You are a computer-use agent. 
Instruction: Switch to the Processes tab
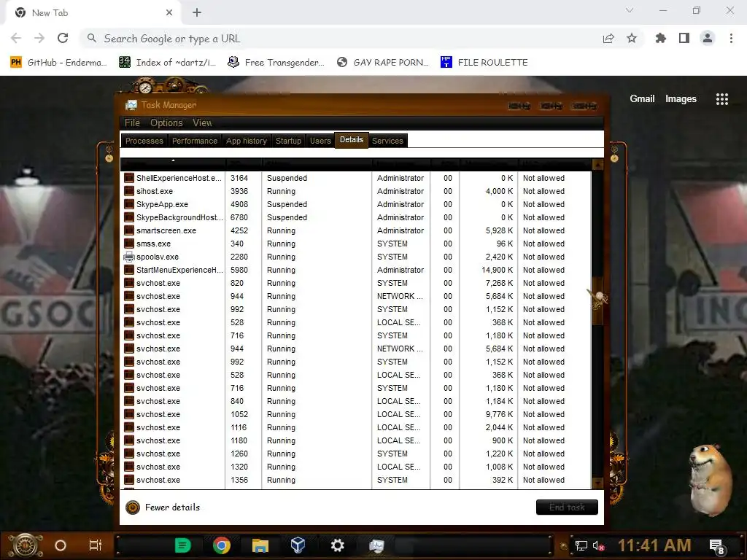(x=144, y=141)
